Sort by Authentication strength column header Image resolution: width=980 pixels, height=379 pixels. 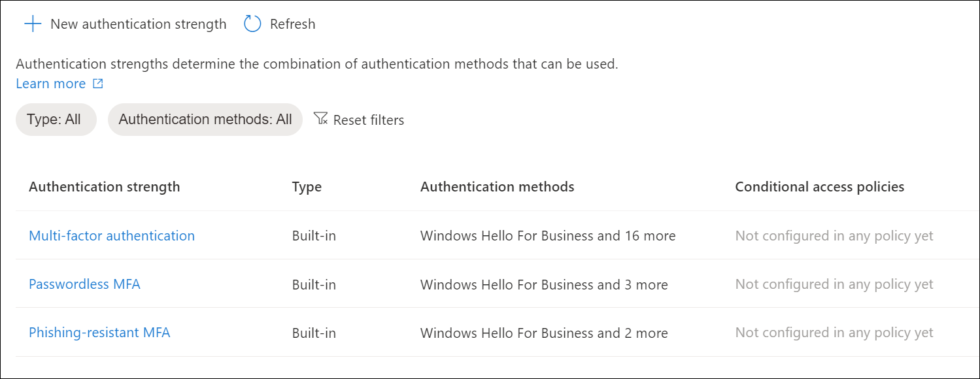click(x=105, y=187)
